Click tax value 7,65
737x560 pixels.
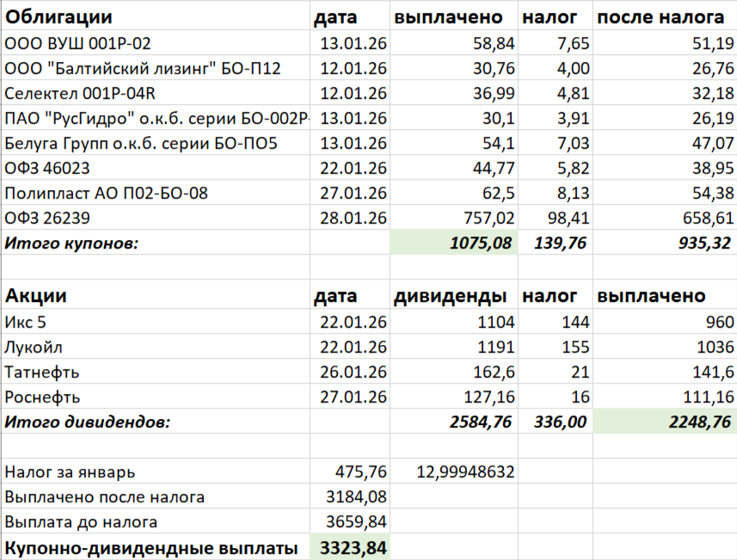556,43
